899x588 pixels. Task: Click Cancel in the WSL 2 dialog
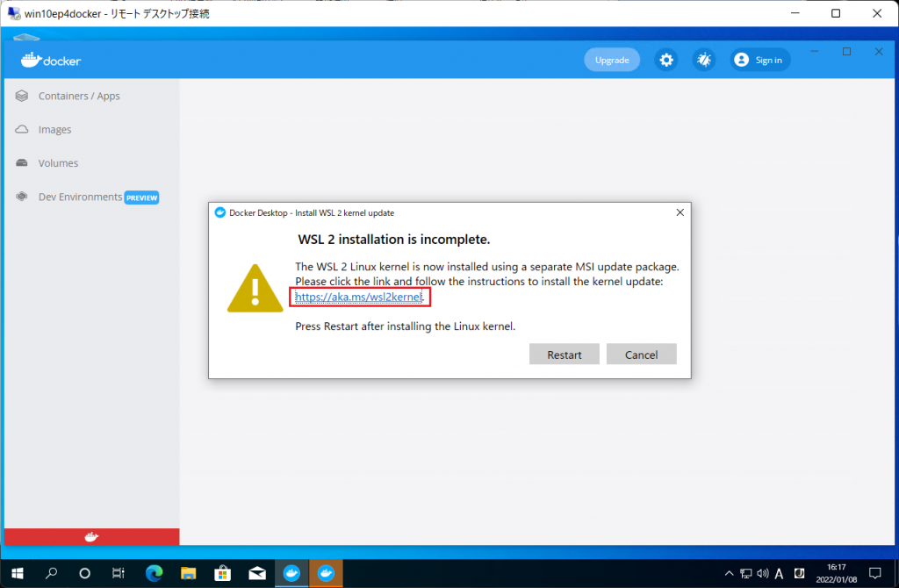click(641, 355)
